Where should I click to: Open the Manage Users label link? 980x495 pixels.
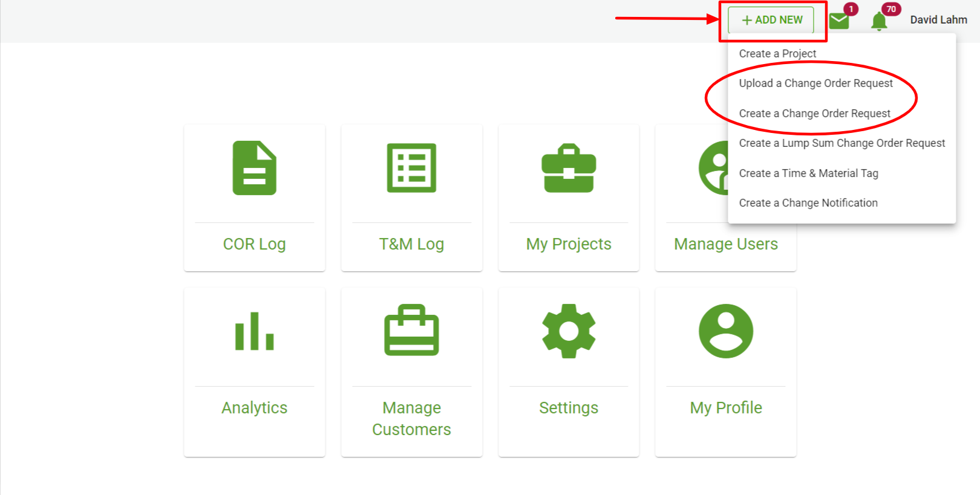coord(726,244)
